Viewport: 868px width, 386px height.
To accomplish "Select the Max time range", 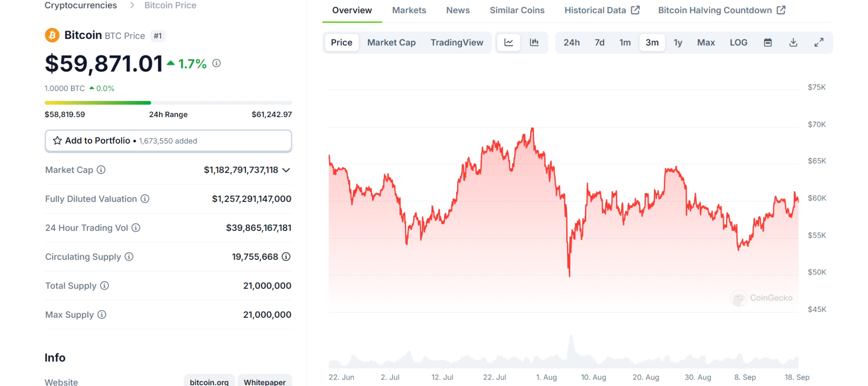I will 706,42.
